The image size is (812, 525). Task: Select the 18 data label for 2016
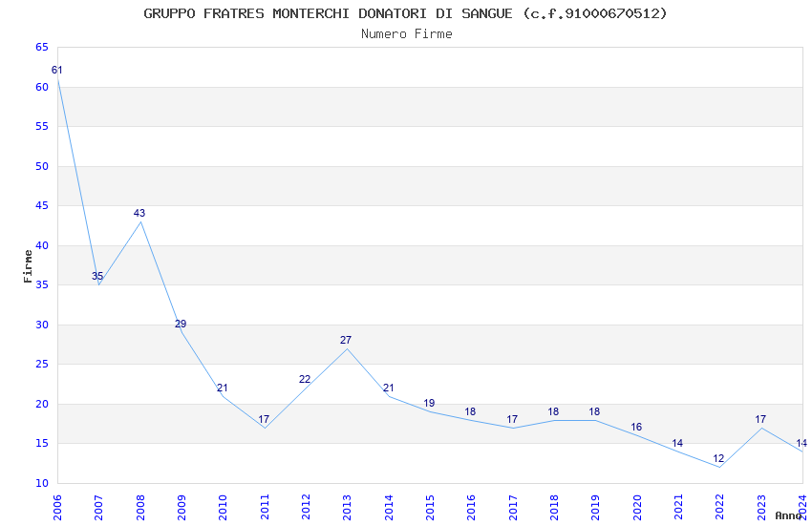(x=470, y=411)
